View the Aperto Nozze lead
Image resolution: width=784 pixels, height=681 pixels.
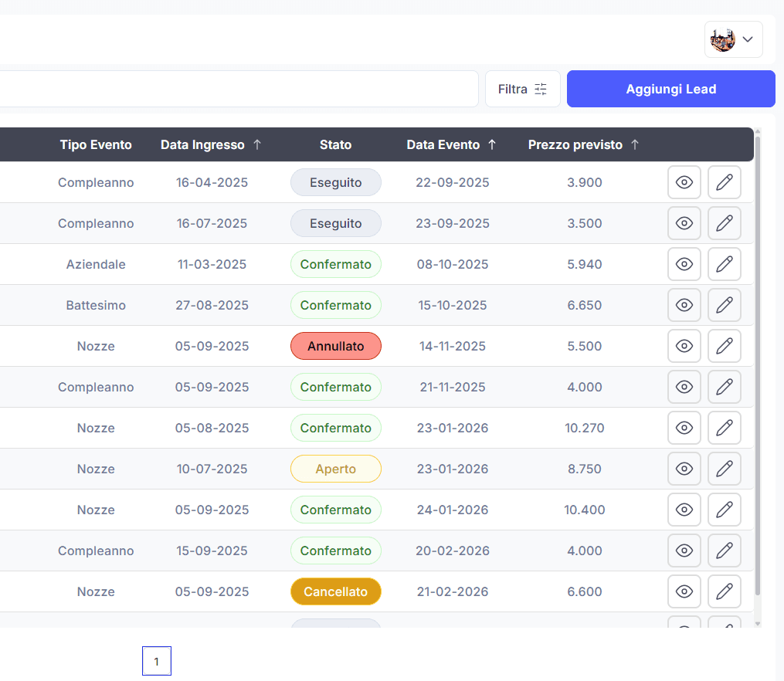pyautogui.click(x=684, y=469)
